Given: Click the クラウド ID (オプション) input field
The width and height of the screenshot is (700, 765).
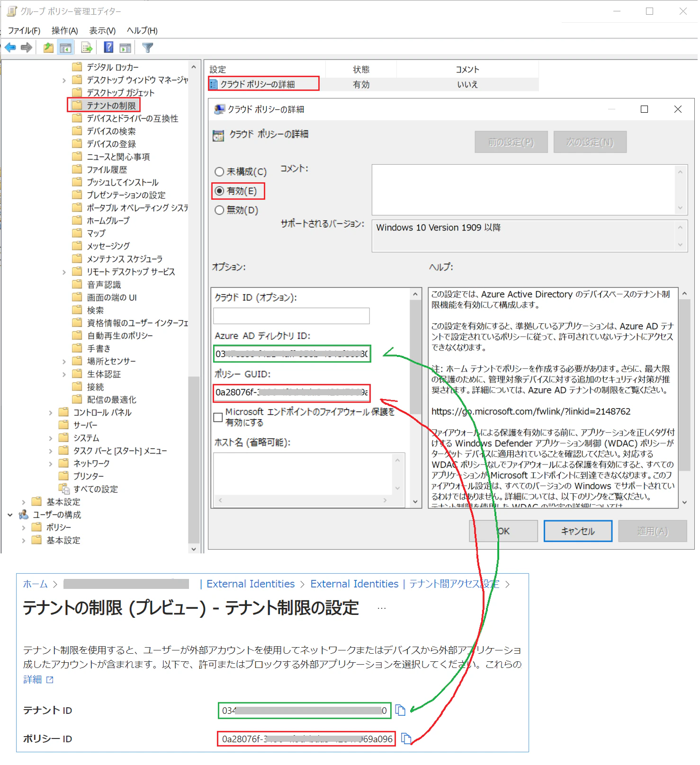Looking at the screenshot, I should (291, 316).
